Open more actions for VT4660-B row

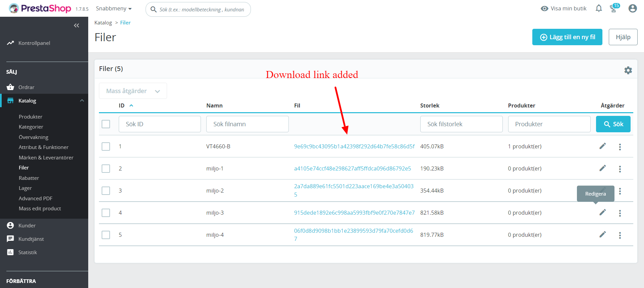[x=620, y=147]
